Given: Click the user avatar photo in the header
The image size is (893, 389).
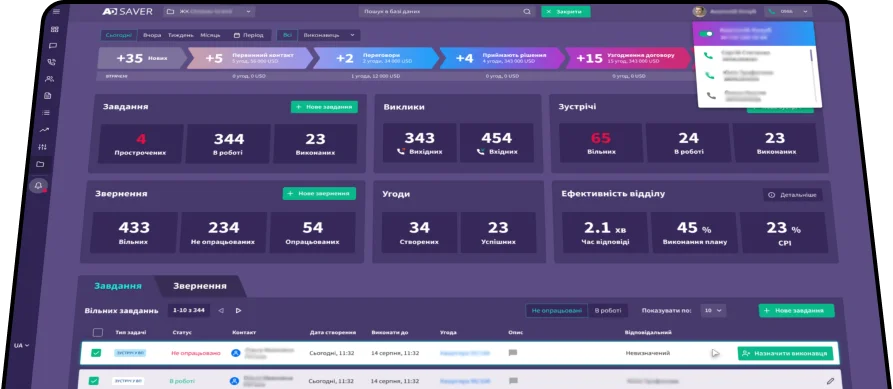Looking at the screenshot, I should tap(699, 11).
